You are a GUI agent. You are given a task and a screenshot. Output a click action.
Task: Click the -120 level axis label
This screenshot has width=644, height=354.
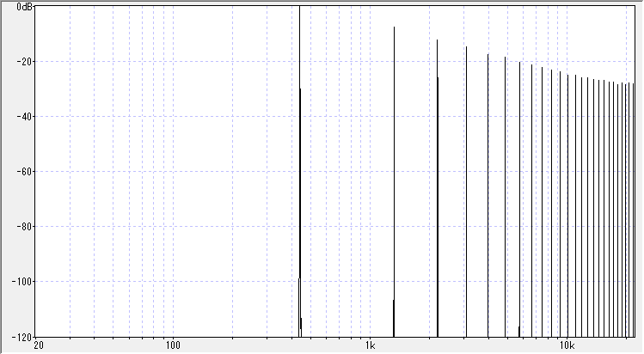tap(21, 337)
